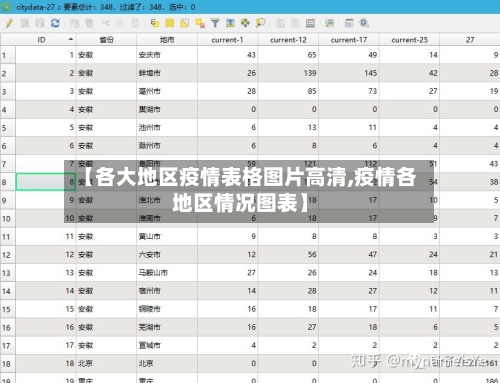
Task: Click the 北京 city cell in row 18
Action: click(x=167, y=364)
